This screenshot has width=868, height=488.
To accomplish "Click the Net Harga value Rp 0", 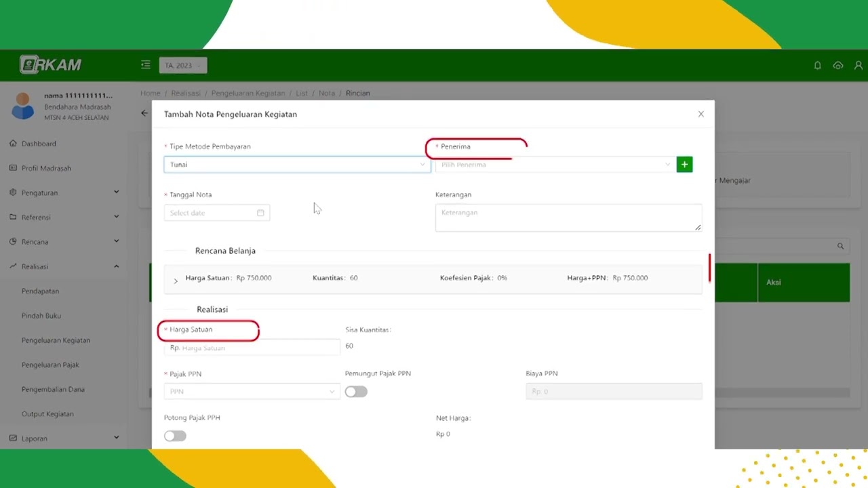I will click(x=443, y=434).
